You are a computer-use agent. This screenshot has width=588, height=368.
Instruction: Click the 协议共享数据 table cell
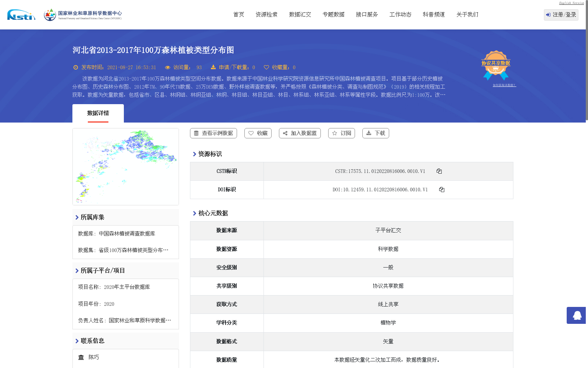point(388,286)
